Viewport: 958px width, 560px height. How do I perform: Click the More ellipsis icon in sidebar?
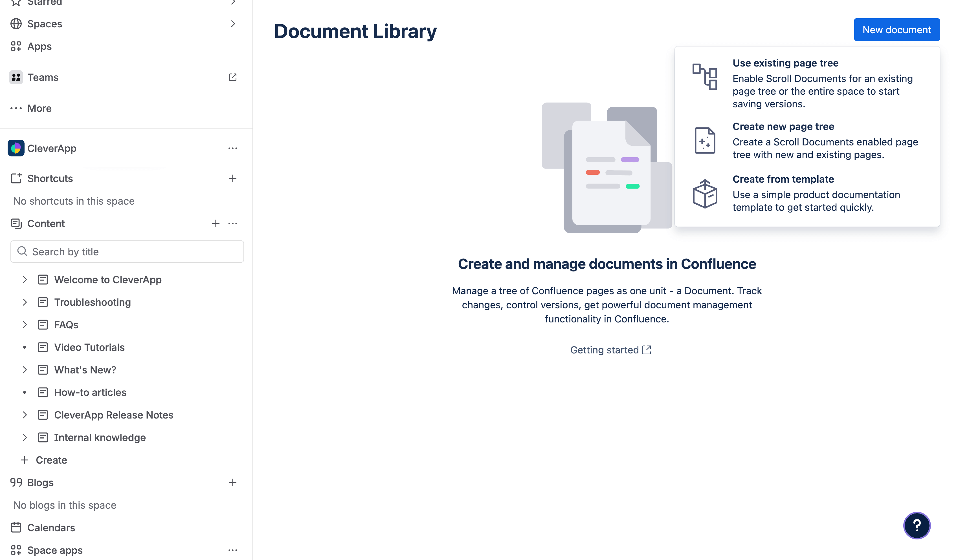point(16,108)
